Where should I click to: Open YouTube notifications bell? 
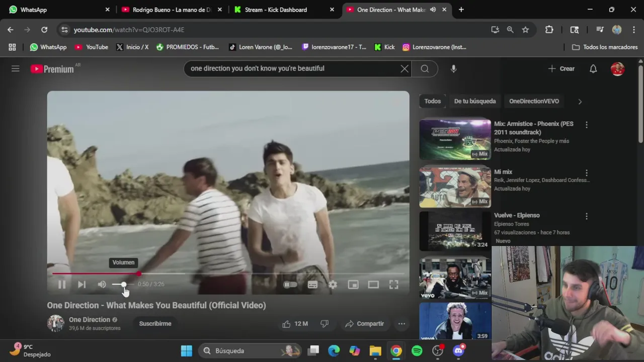click(593, 68)
